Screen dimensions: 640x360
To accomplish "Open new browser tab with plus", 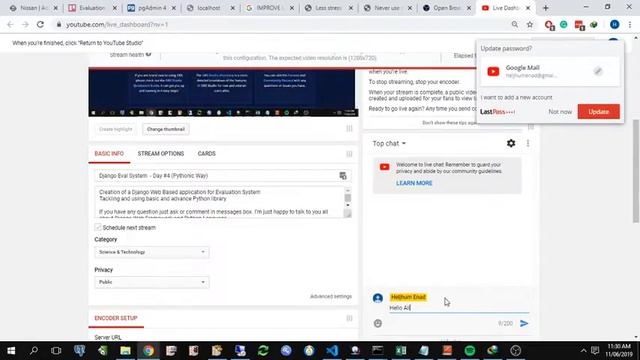I will [545, 8].
